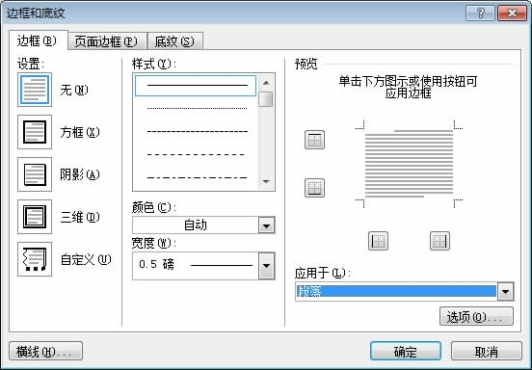
Task: Open the 底纹 tab
Action: (175, 41)
